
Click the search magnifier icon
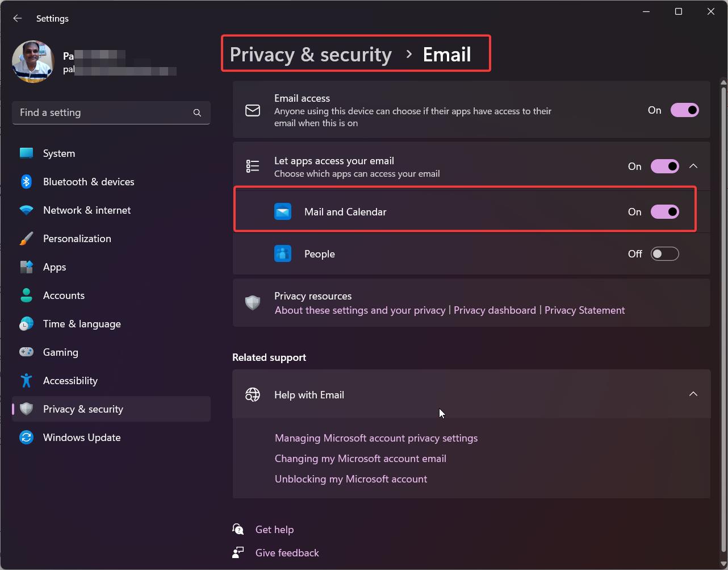point(197,113)
